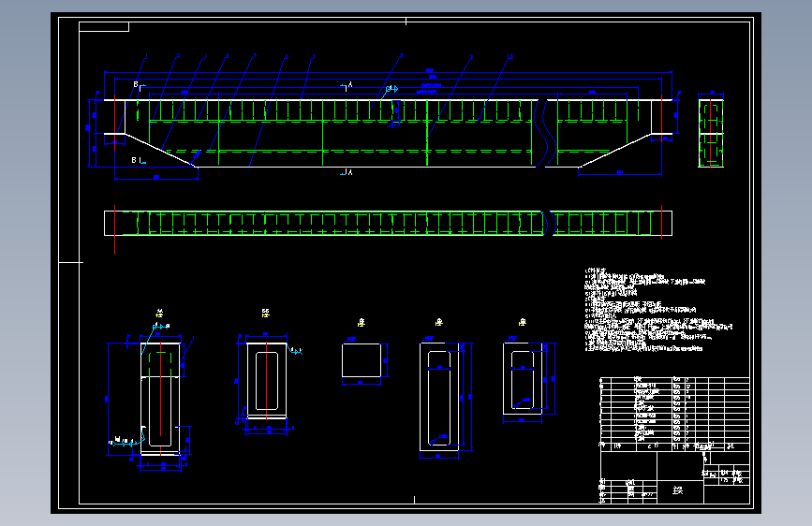Click the yellow label above the plain plate detail
Image resolution: width=812 pixels, height=526 pixels.
pos(361,323)
